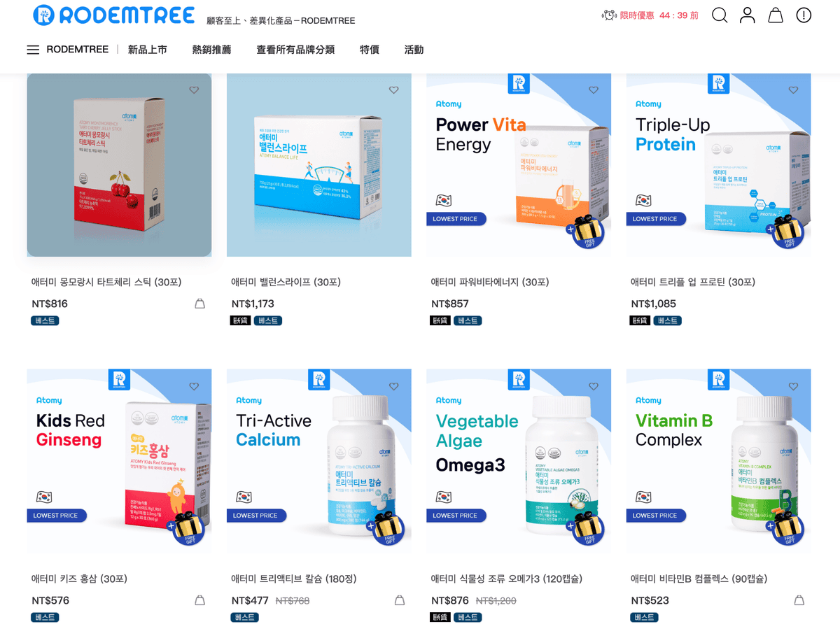Open the shopping bag icon in header
Image resolution: width=840 pixels, height=631 pixels.
point(776,15)
